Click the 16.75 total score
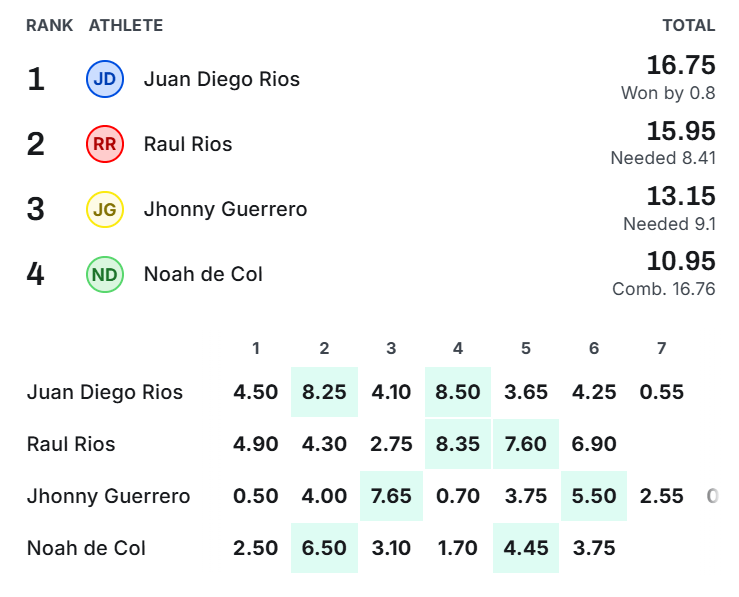739x597 pixels. (681, 65)
